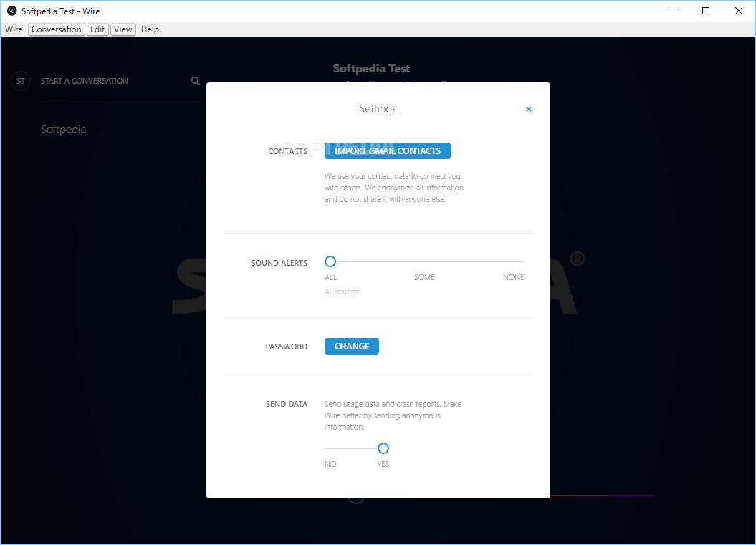Screen dimensions: 756x545
Task: Open the Softpedia conversation in sidebar
Action: coord(64,129)
